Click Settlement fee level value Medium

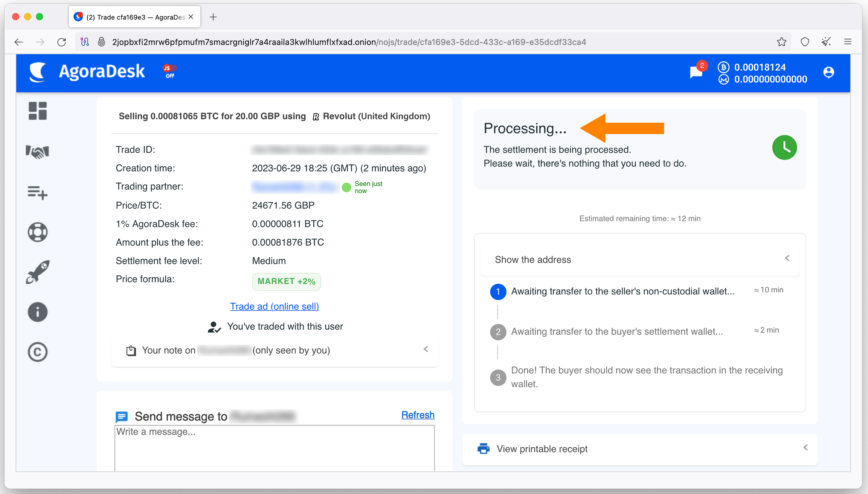pos(269,261)
